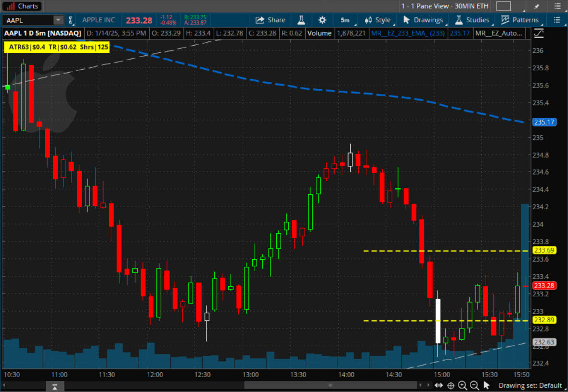Open the 'Drawing set: Default' dropdown
568x392 pixels.
tap(530, 385)
